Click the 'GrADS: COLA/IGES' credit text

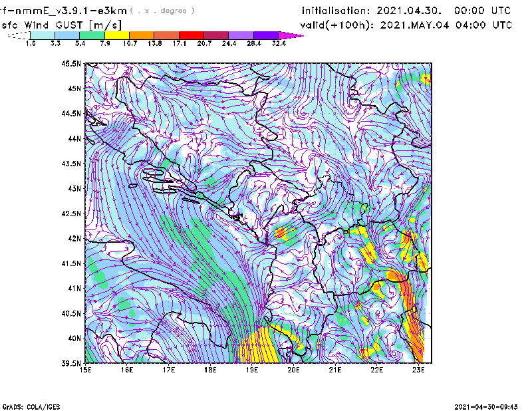click(x=31, y=407)
